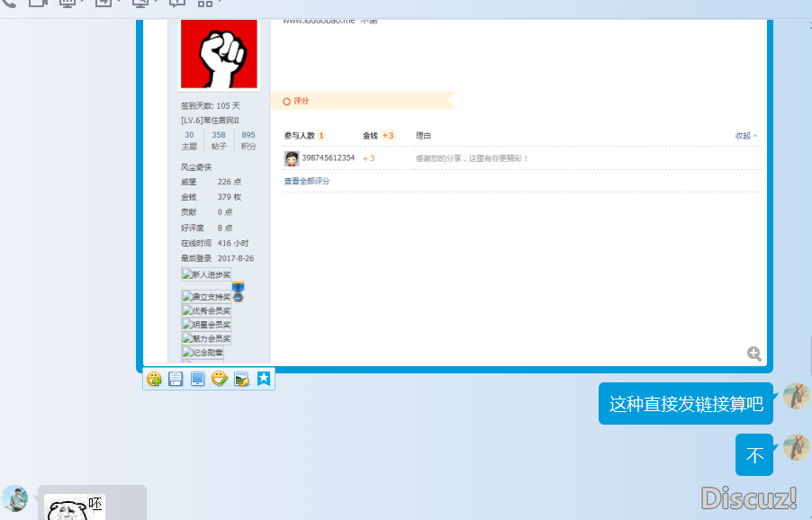The height and width of the screenshot is (520, 812).
Task: Click the 优秀会员奖 badge
Action: click(206, 310)
